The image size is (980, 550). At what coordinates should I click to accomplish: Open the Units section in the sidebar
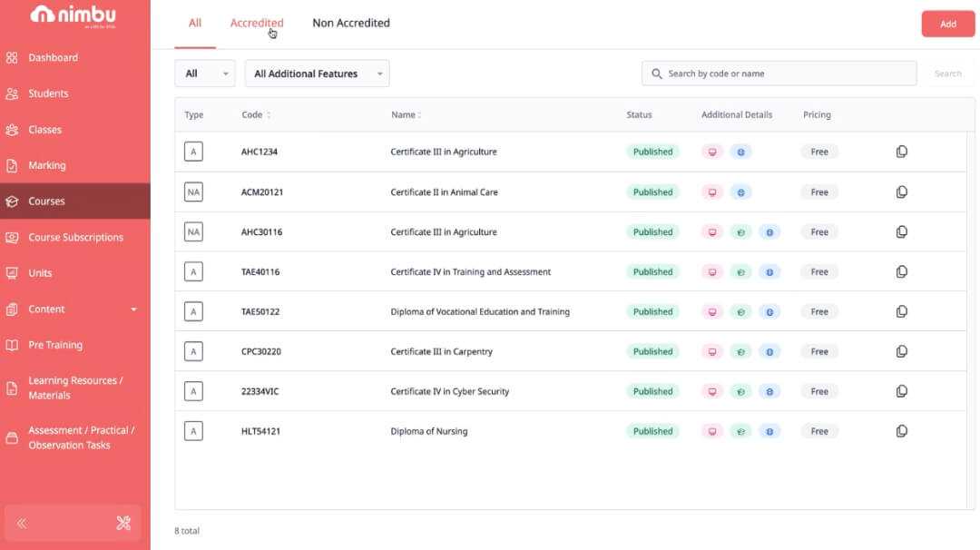tap(39, 272)
